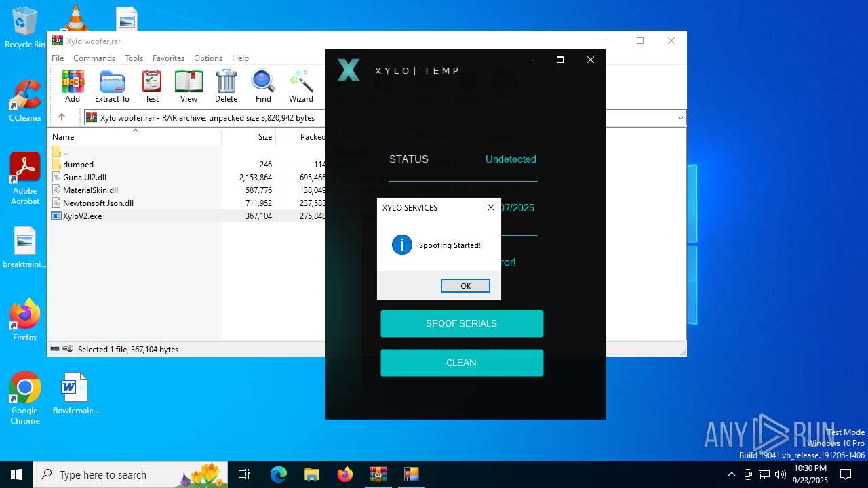The image size is (868, 488).
Task: Open the Tools menu in WinRAR
Action: point(134,58)
